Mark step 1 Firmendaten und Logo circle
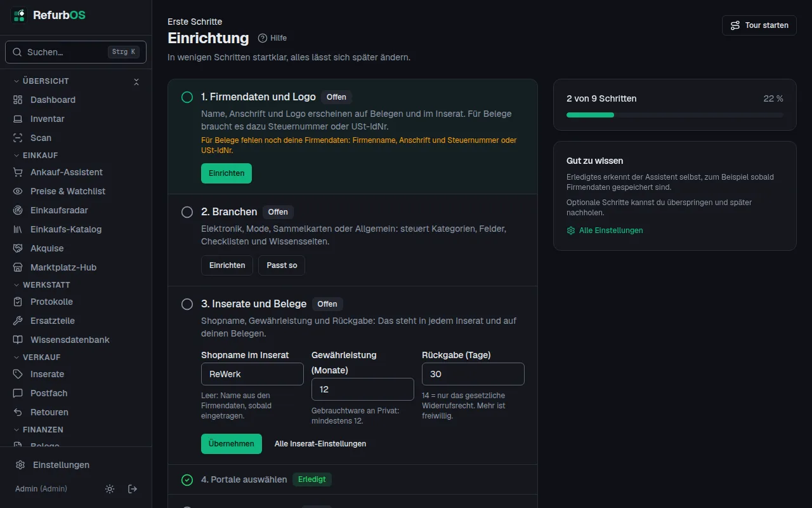Screen dimensions: 812x508 pos(187,97)
